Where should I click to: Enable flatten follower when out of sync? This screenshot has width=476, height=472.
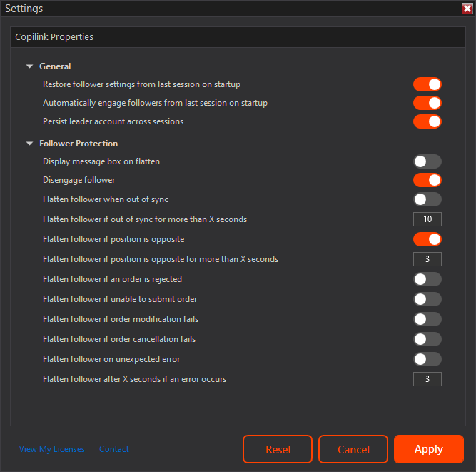(x=427, y=199)
